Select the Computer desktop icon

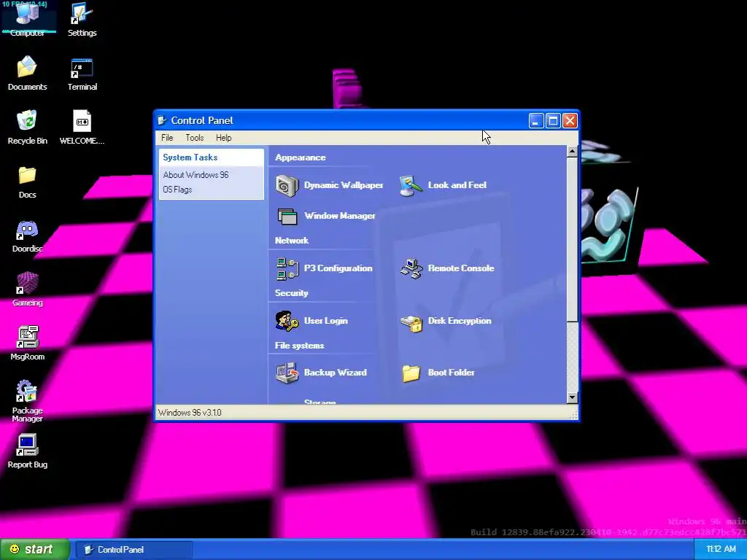pos(28,19)
